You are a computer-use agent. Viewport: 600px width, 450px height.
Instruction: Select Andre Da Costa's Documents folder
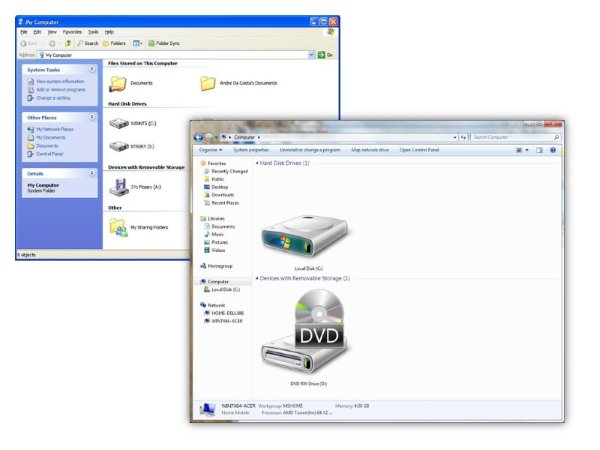208,83
